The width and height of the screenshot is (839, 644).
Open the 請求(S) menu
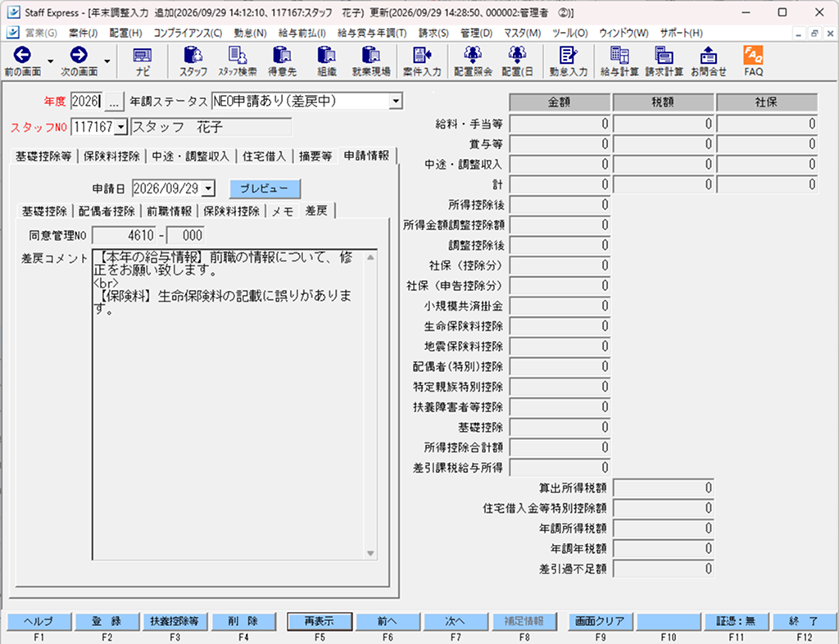click(433, 33)
